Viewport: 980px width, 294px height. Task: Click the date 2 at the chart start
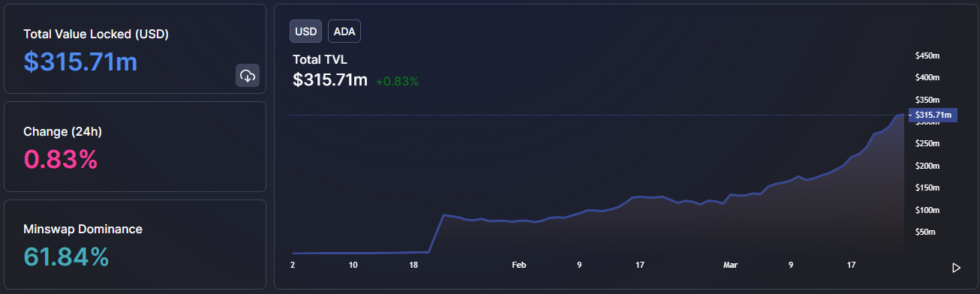(293, 265)
